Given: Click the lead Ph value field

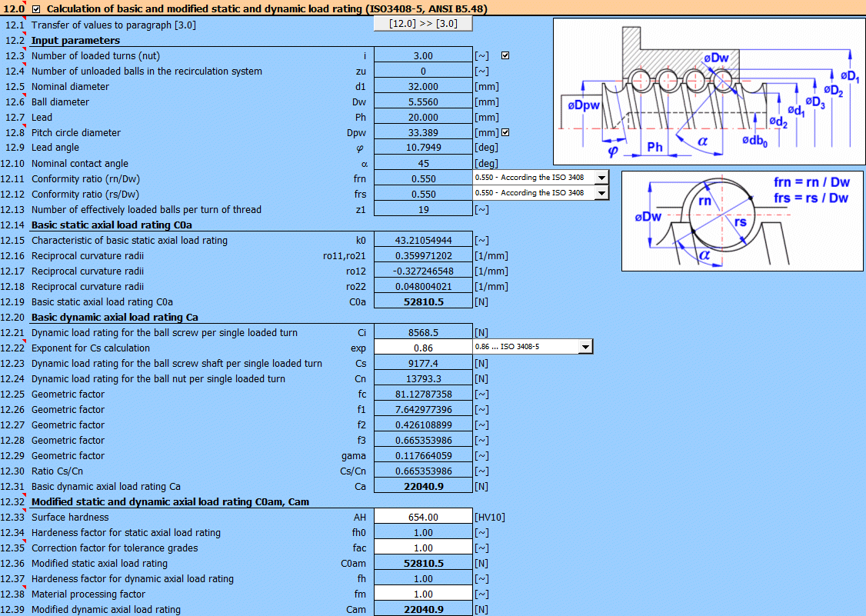Looking at the screenshot, I should click(422, 117).
